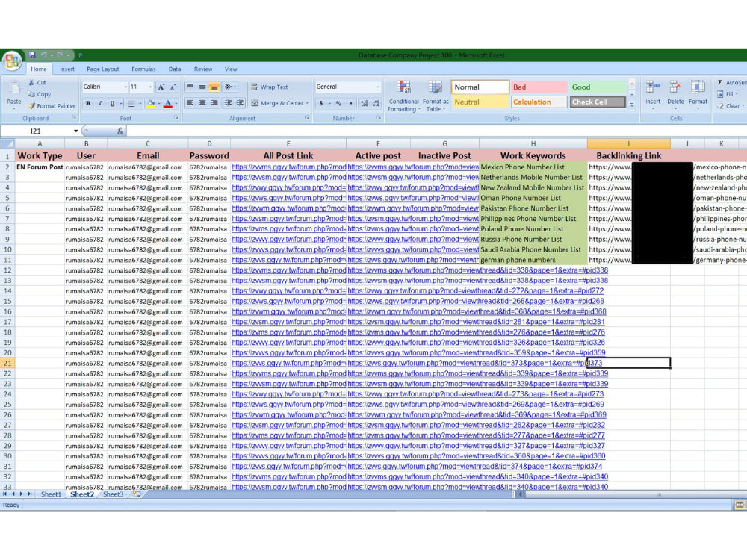The width and height of the screenshot is (747, 560).
Task: Increase font size with Grow Font
Action: pos(161,87)
